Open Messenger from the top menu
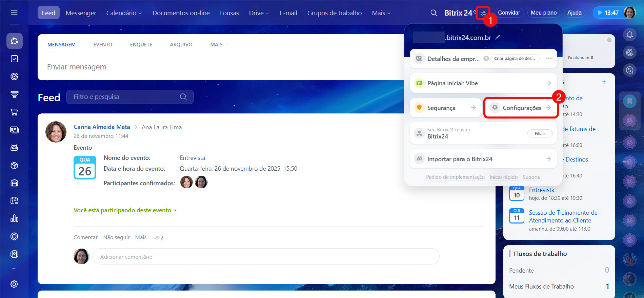Viewport: 644px width, 298px height. pyautogui.click(x=81, y=13)
